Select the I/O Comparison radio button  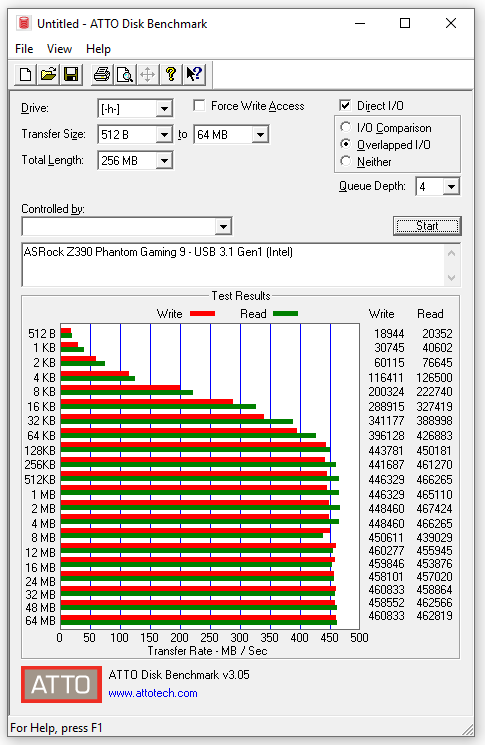(x=346, y=127)
